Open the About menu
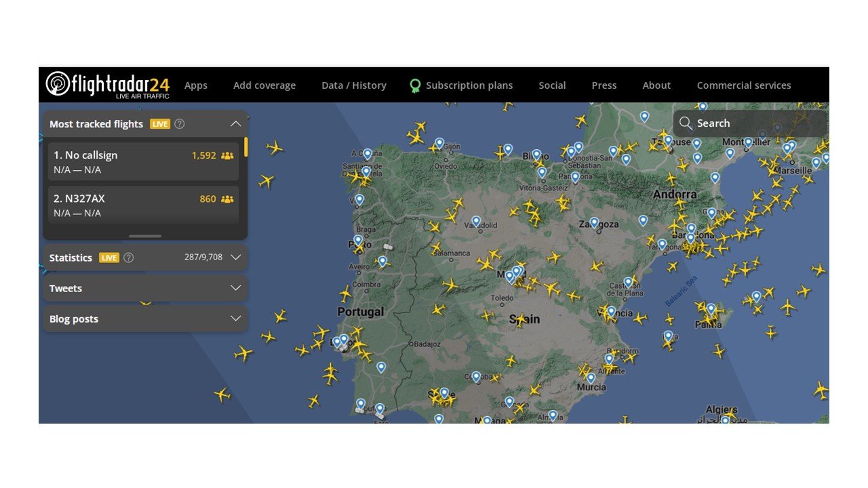Screen dimensions: 868x488 point(656,85)
